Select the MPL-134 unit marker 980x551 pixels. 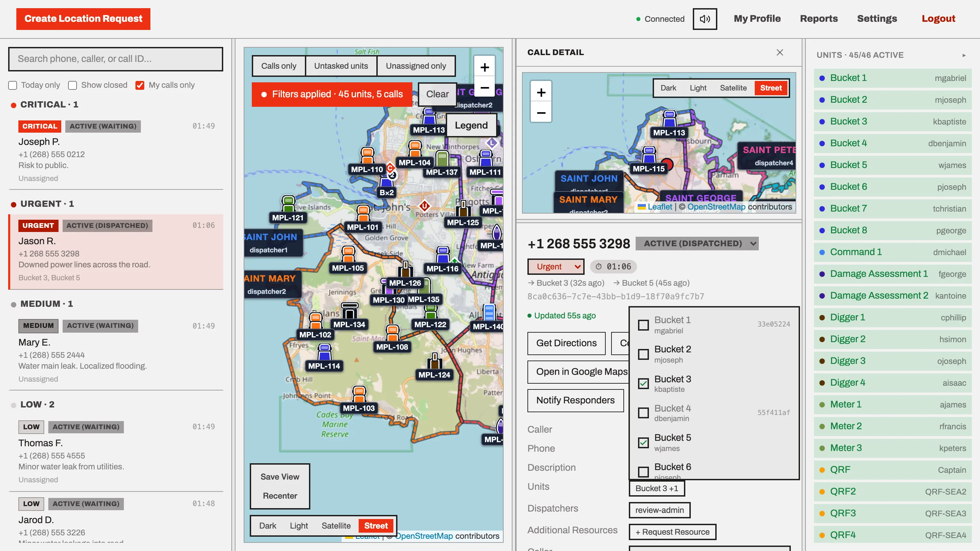(x=349, y=317)
